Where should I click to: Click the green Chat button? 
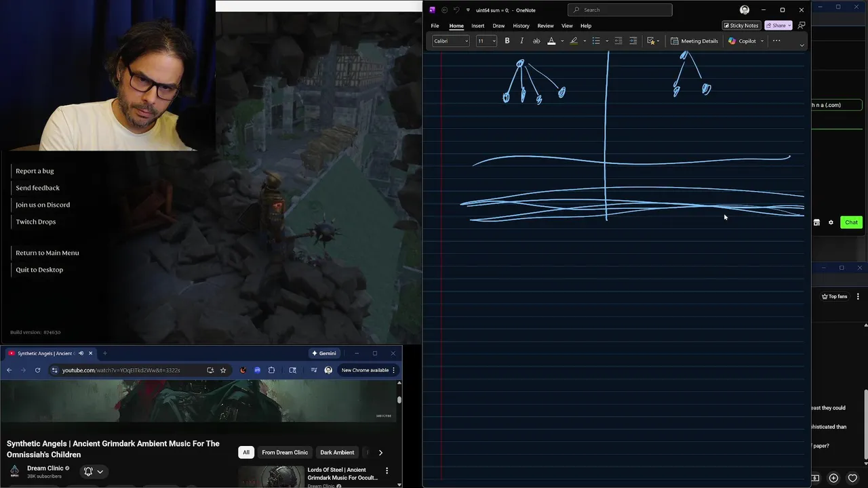(851, 222)
